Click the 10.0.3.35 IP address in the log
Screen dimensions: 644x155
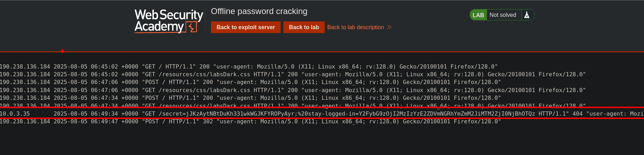(15, 114)
